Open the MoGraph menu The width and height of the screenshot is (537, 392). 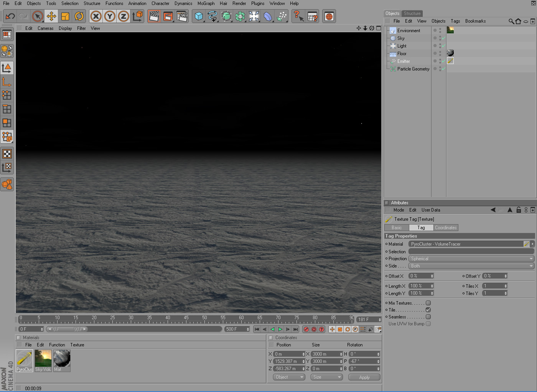(206, 3)
